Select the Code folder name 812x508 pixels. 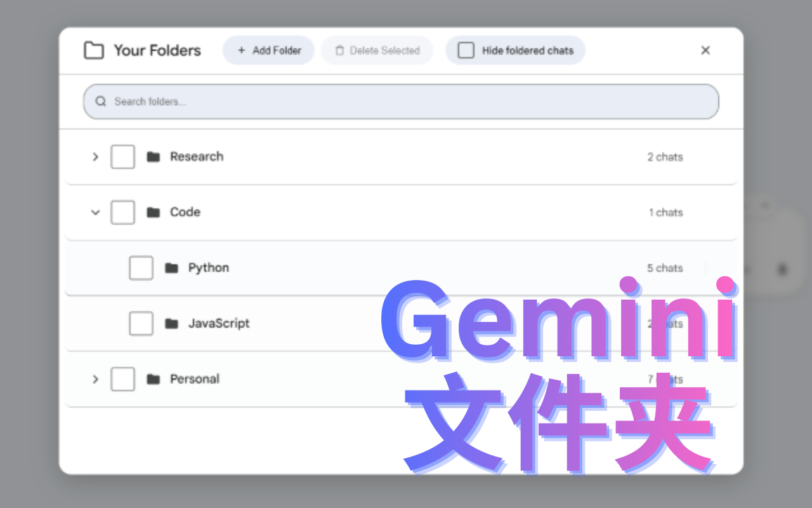click(185, 212)
